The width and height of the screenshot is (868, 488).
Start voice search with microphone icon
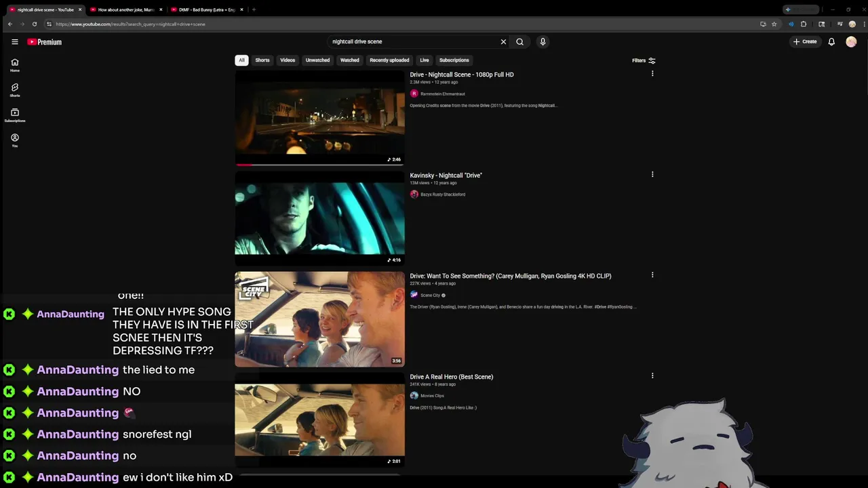point(542,42)
